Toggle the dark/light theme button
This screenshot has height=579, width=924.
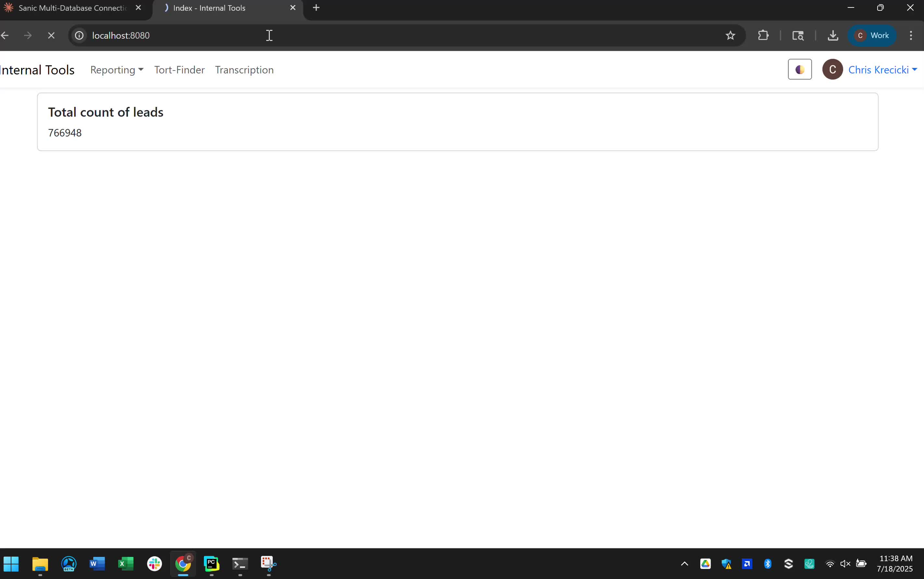799,69
